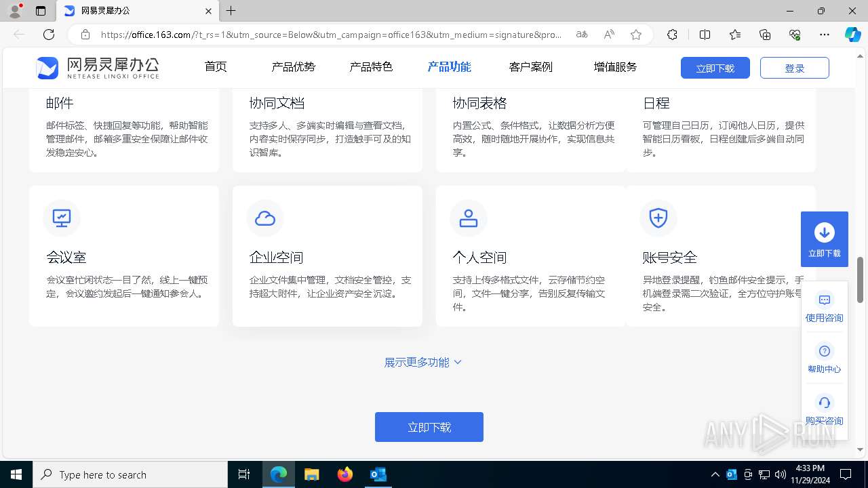The height and width of the screenshot is (488, 868).
Task: Open Collections panel in Edge
Action: tap(765, 35)
